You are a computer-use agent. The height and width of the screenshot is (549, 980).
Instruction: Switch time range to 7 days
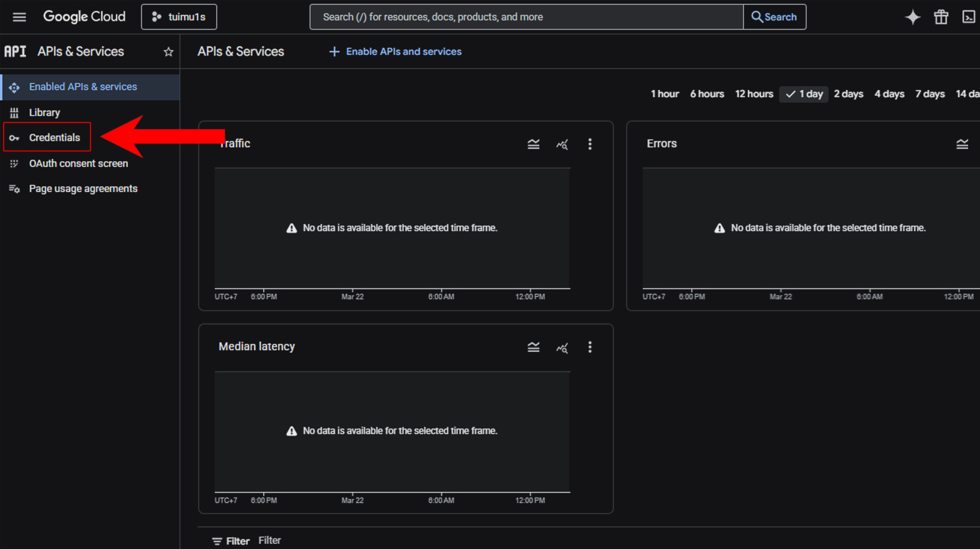(x=930, y=94)
